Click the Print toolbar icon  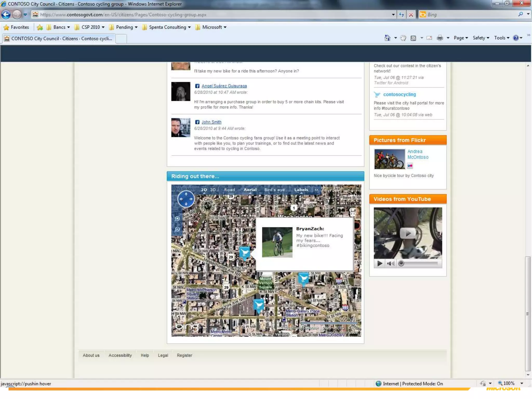pyautogui.click(x=440, y=38)
